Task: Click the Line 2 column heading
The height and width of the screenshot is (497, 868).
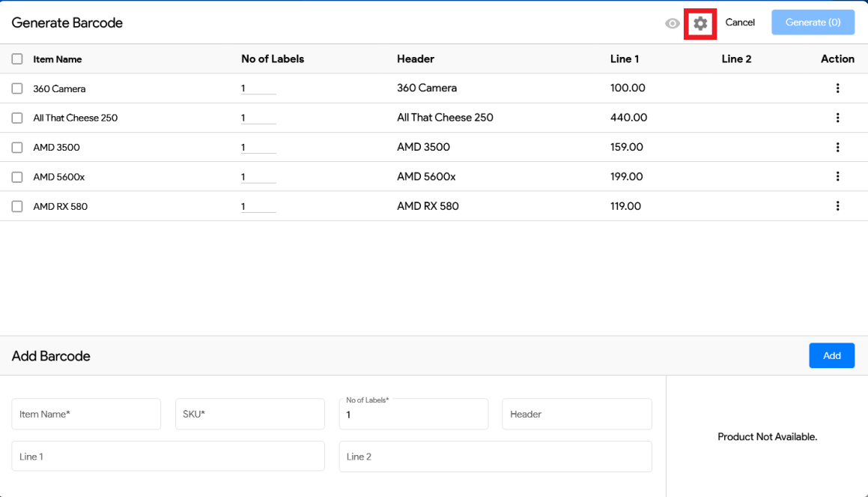Action: tap(736, 58)
